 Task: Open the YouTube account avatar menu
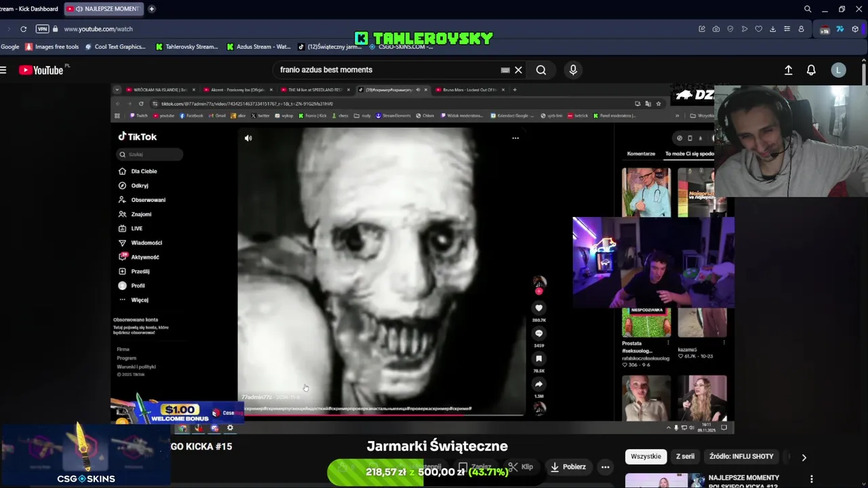839,70
